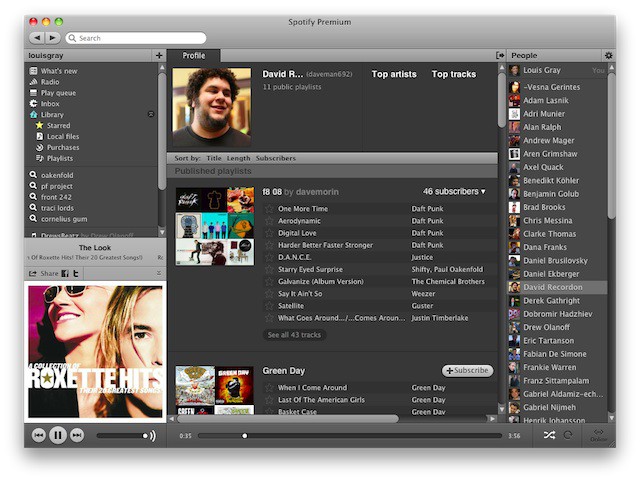
Task: Subscribe to the Green Day playlist
Action: (x=467, y=371)
